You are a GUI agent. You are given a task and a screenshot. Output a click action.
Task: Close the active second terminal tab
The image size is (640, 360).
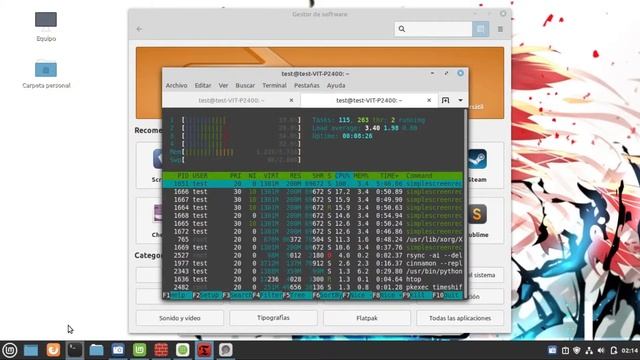(429, 100)
